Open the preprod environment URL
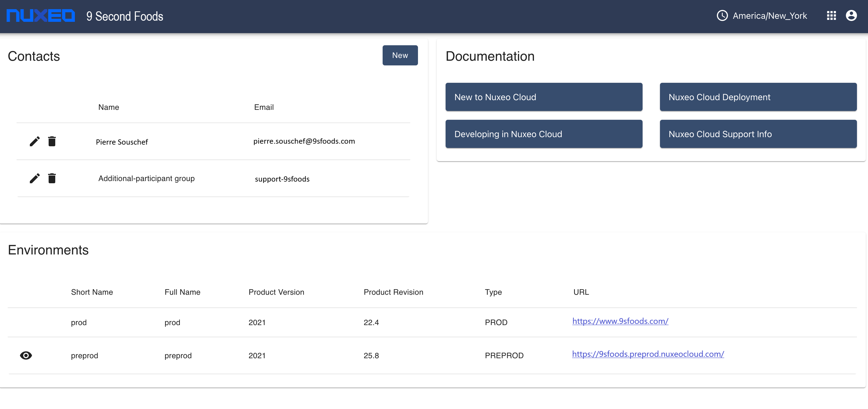Screen dimensions: 868x409 click(648, 354)
